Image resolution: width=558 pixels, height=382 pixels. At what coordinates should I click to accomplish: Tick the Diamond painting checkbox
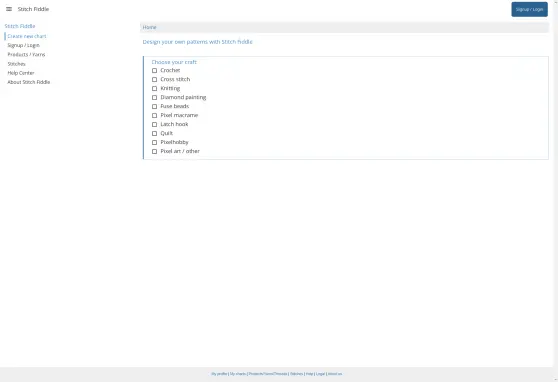(x=154, y=97)
